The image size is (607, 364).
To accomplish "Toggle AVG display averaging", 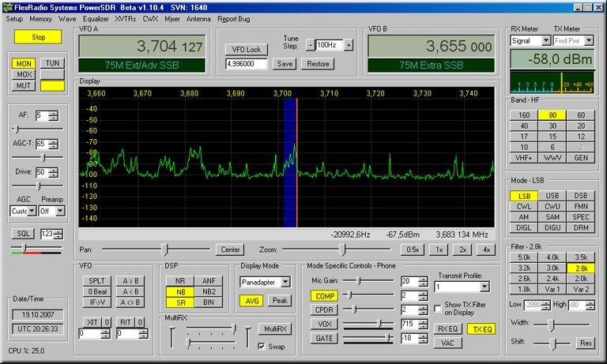I will click(251, 301).
